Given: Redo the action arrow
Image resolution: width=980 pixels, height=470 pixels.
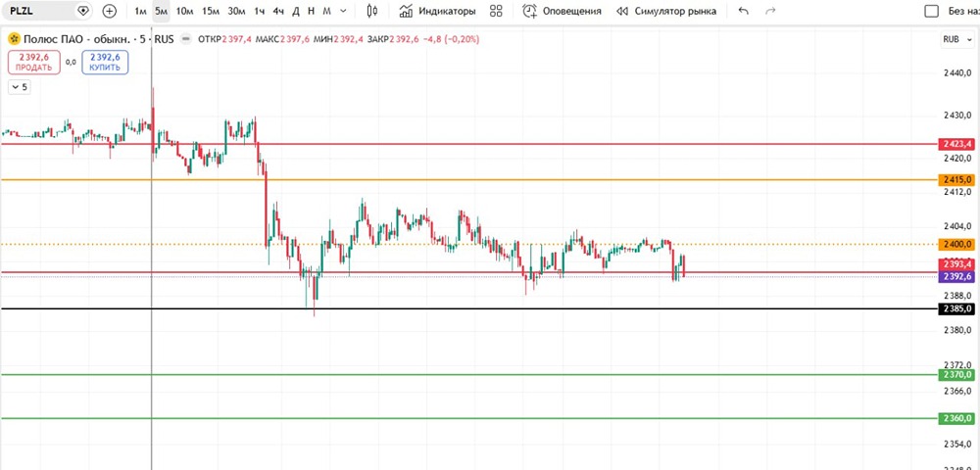Looking at the screenshot, I should 770,11.
